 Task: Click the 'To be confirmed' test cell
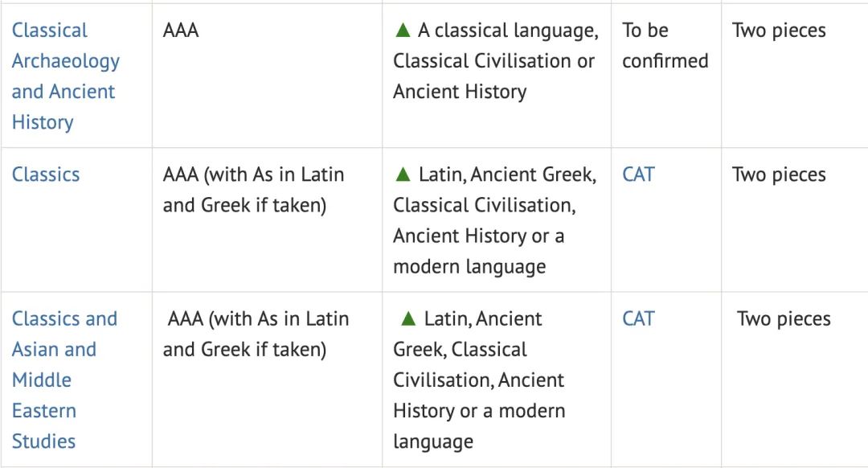coord(665,45)
